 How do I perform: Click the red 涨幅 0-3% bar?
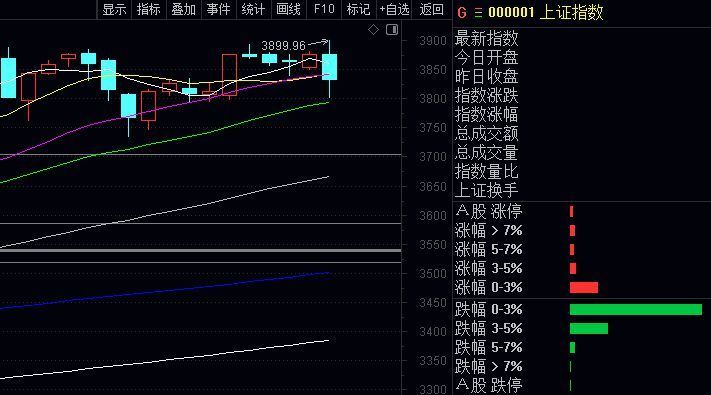[x=584, y=288]
